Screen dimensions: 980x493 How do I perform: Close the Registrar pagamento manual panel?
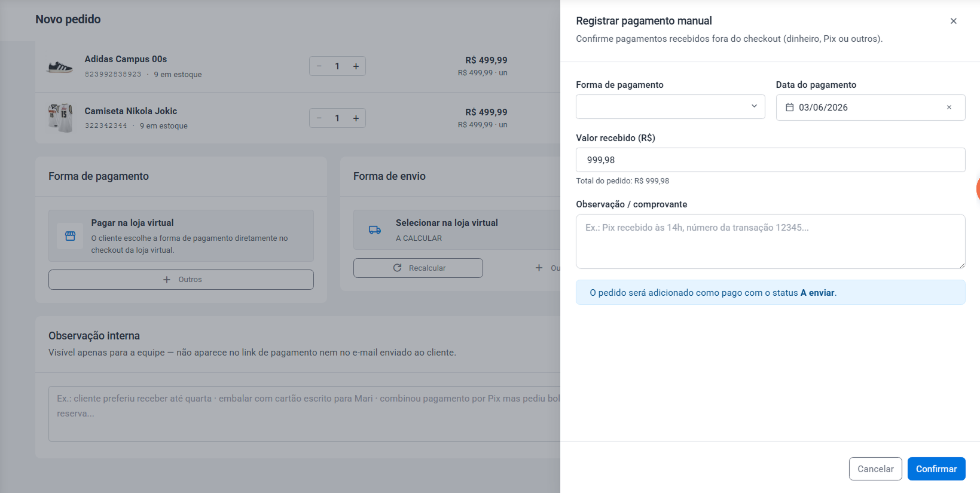click(953, 21)
